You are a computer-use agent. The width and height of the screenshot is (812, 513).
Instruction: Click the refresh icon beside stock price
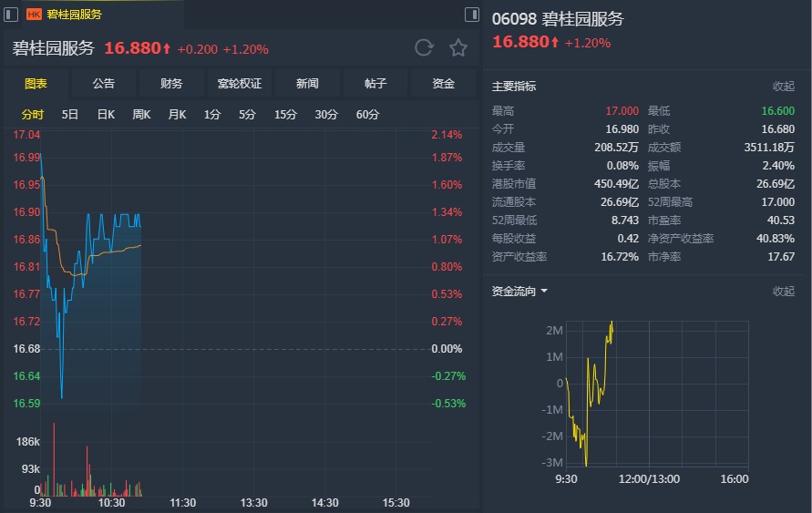pyautogui.click(x=424, y=48)
